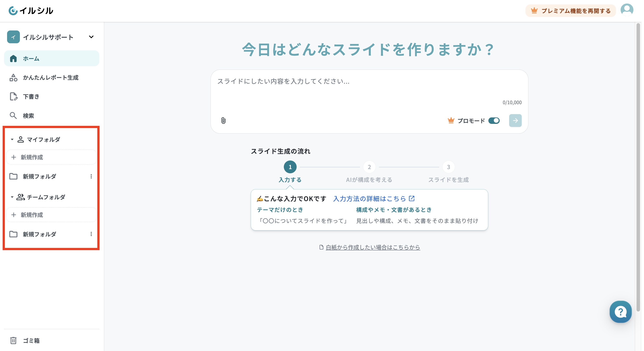Click the チームフォルダ label
Image resolution: width=644 pixels, height=351 pixels.
46,197
